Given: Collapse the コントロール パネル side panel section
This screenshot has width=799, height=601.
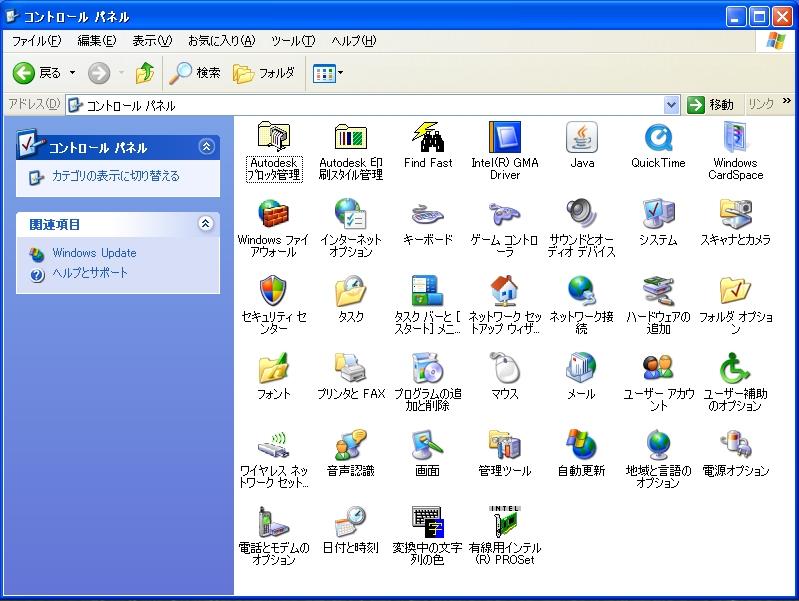Looking at the screenshot, I should [x=206, y=147].
